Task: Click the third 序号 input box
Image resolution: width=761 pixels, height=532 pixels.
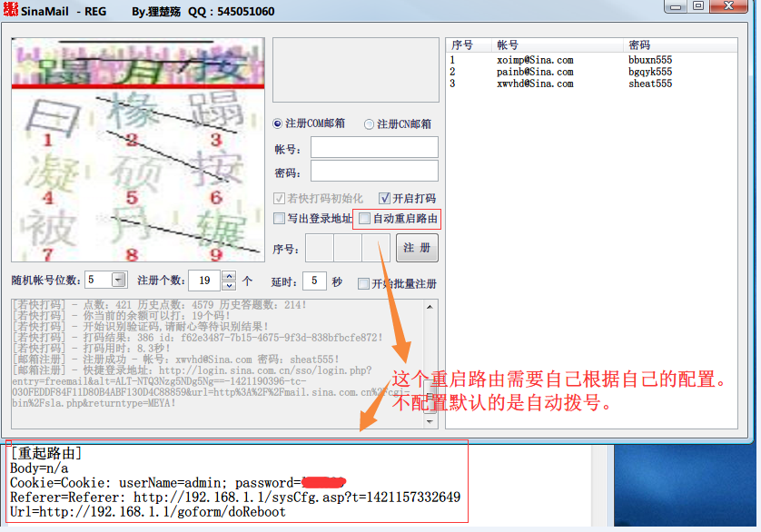Action: click(376, 248)
